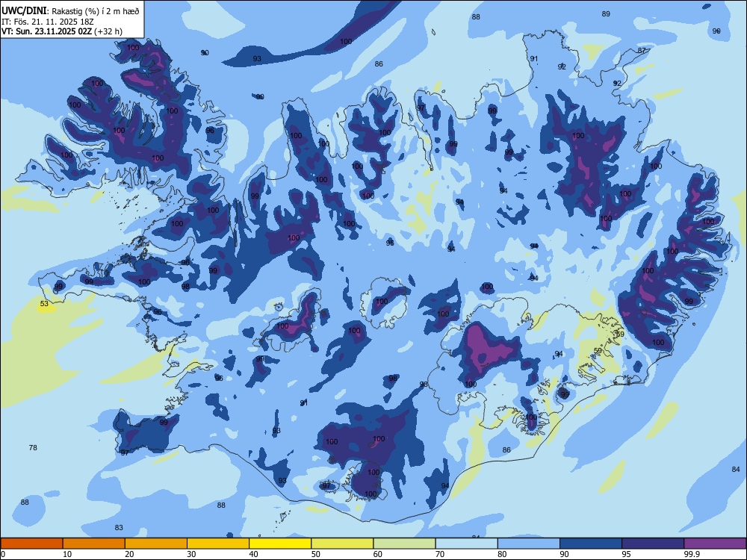The width and height of the screenshot is (747, 560).
Task: Click the legend tick label '60'
Action: (x=378, y=554)
